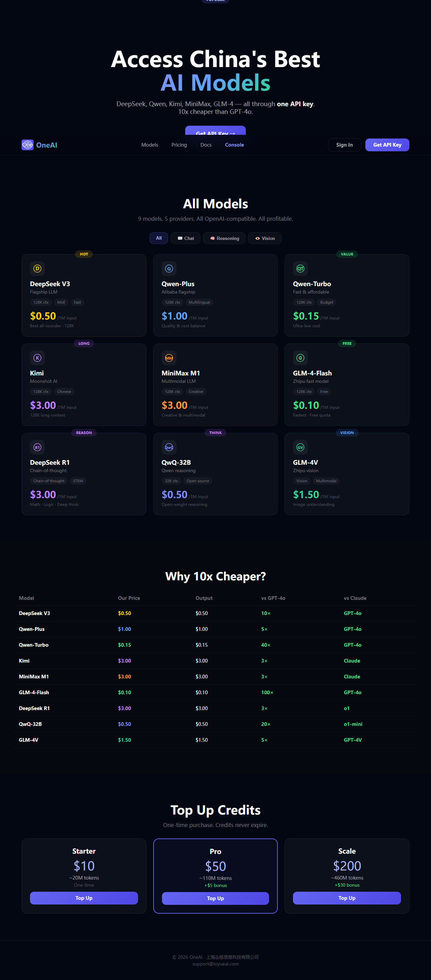This screenshot has height=980, width=431.
Task: Open the Docs nav link
Action: click(206, 145)
